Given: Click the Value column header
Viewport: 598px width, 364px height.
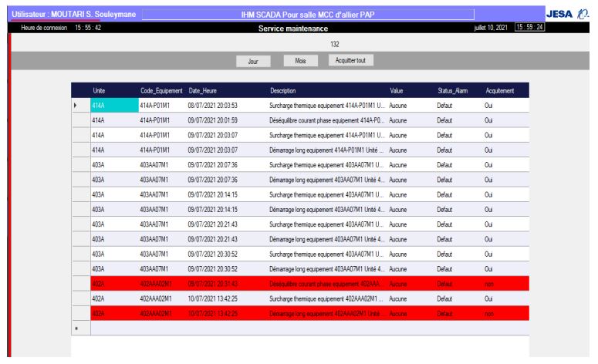Looking at the screenshot, I should coord(397,90).
